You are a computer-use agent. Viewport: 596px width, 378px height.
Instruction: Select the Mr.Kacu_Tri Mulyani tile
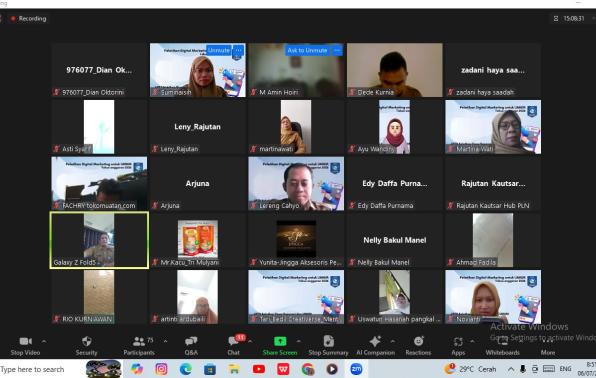[x=198, y=240]
